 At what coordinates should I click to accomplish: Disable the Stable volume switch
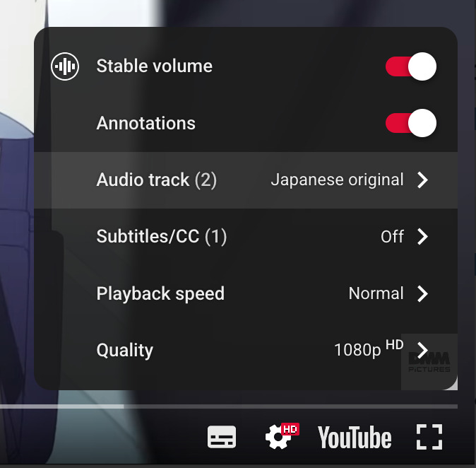tap(410, 67)
